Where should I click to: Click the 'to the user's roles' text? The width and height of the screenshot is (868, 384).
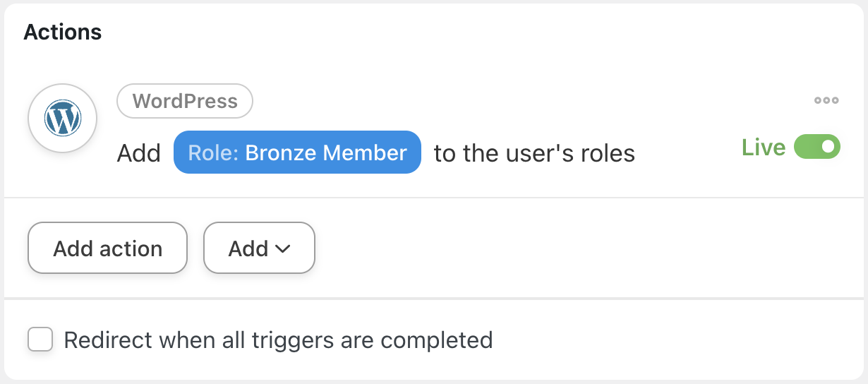tap(534, 153)
